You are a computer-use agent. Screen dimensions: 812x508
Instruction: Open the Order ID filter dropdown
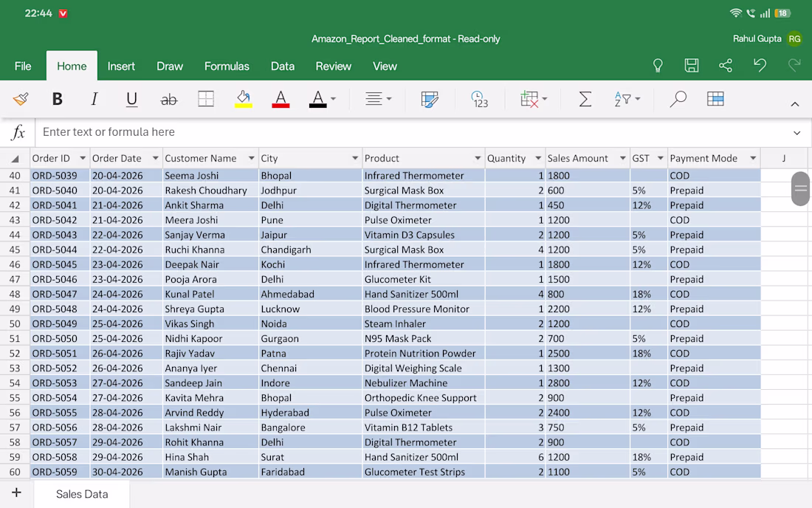click(83, 158)
